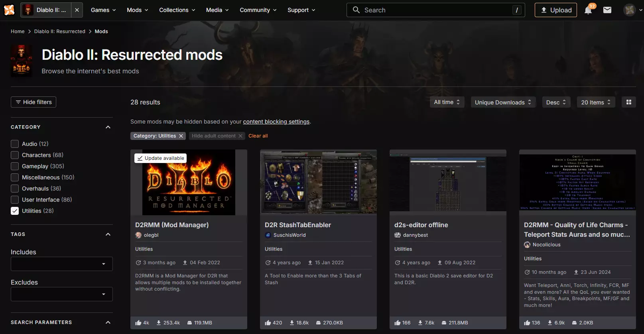
Task: Open the Collections menu
Action: click(x=177, y=10)
